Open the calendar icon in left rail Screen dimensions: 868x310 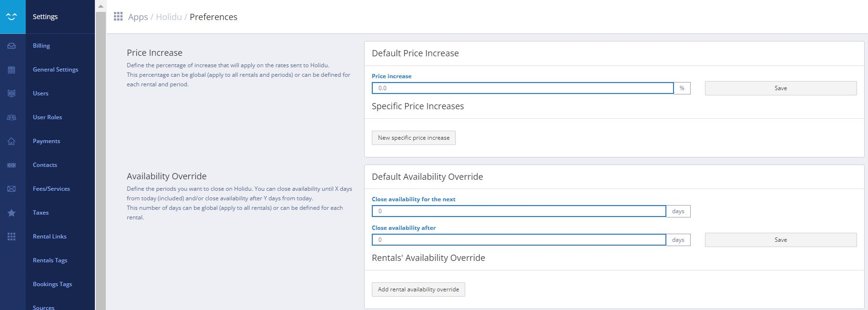click(12, 70)
